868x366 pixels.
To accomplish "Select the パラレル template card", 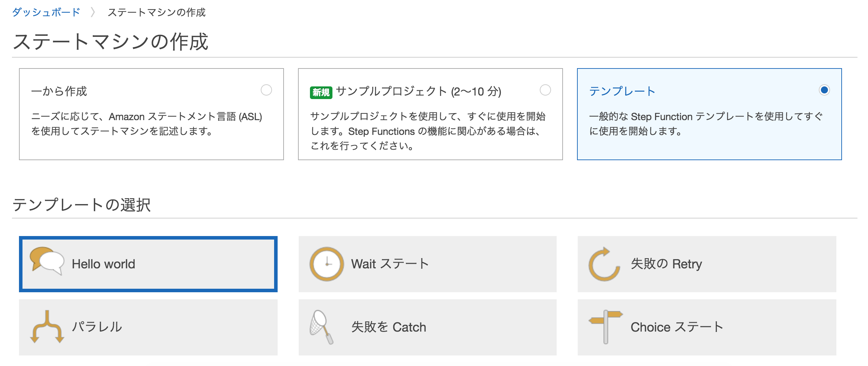I will coord(148,327).
